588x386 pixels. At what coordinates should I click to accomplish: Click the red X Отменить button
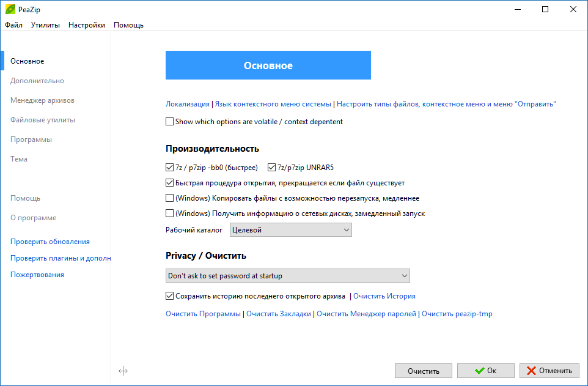click(x=549, y=371)
